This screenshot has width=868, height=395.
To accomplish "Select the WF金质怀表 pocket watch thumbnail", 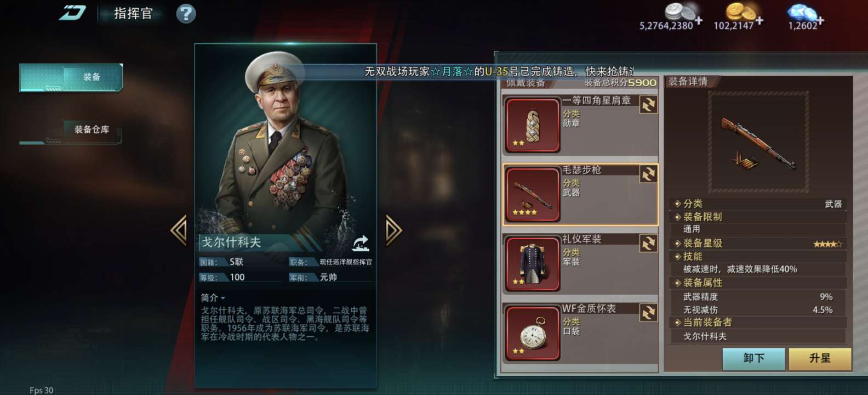I will 532,333.
